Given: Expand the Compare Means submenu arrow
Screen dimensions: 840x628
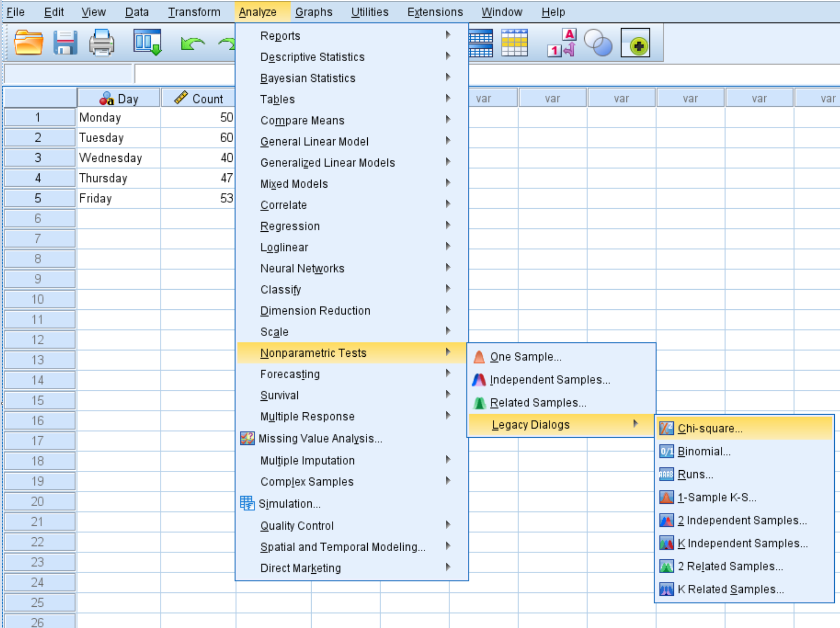Looking at the screenshot, I should coord(448,119).
